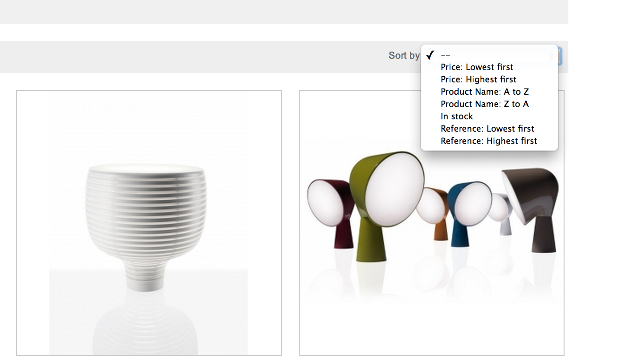Viewport: 644px width, 357px height.
Task: Click the checkmark beside the '--' option
Action: pos(430,55)
